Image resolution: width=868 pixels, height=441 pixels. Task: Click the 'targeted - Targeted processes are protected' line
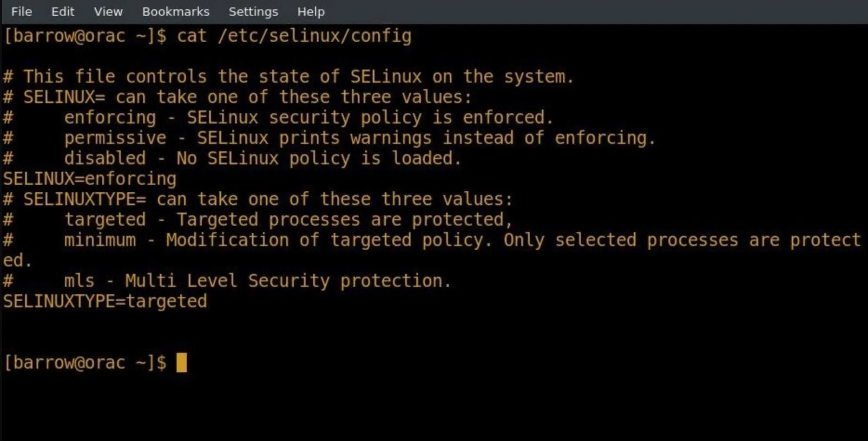pyautogui.click(x=288, y=220)
